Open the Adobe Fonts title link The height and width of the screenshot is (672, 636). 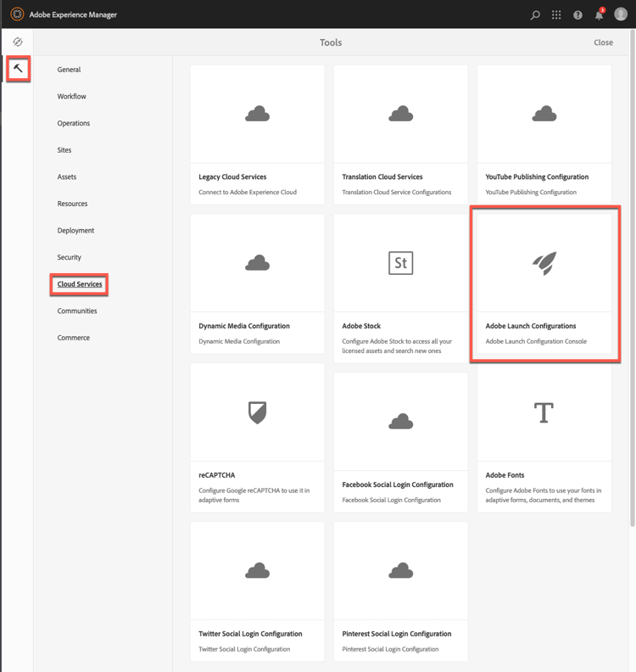click(x=505, y=475)
